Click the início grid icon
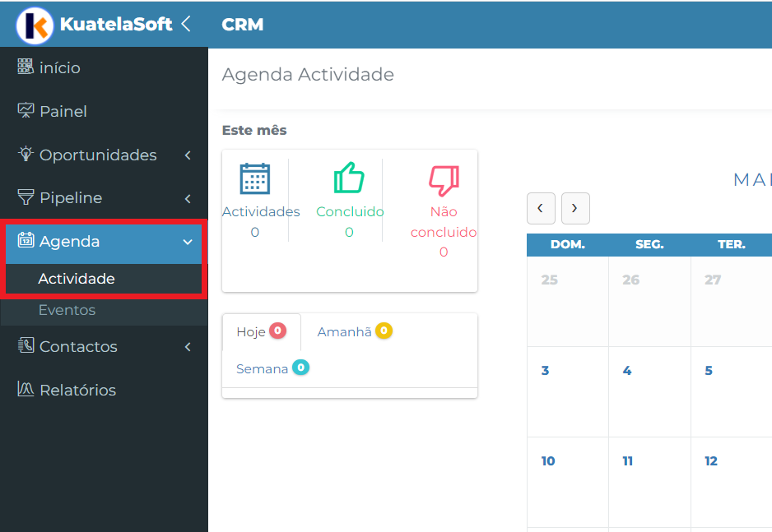Image resolution: width=772 pixels, height=532 pixels. (x=26, y=67)
